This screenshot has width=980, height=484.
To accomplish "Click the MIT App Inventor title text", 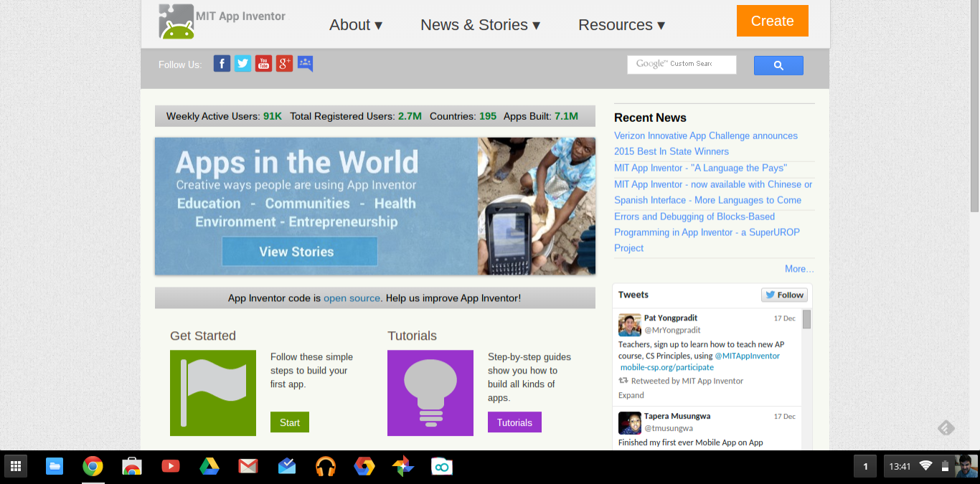I will (240, 16).
